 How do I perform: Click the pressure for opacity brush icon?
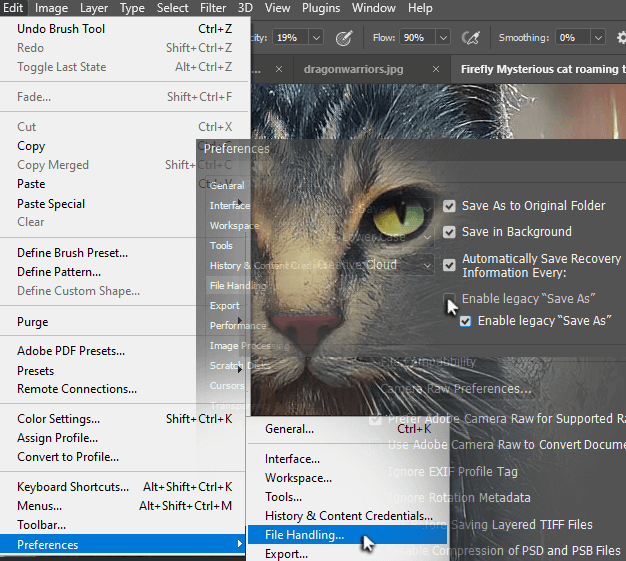pyautogui.click(x=344, y=38)
